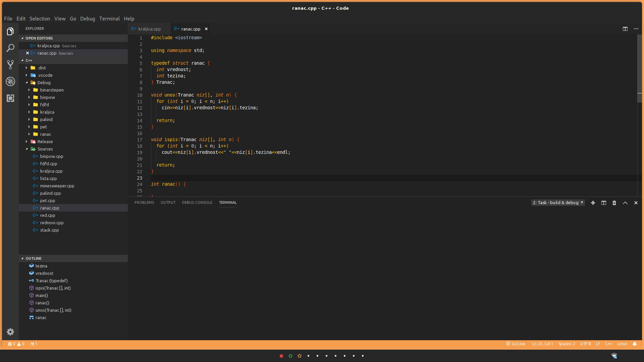Kill the terminal with trash icon
644x362 pixels.
614,203
